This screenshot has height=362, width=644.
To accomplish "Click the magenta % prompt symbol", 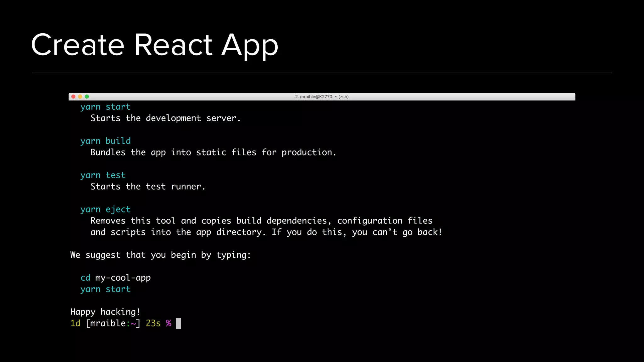I will click(x=169, y=323).
